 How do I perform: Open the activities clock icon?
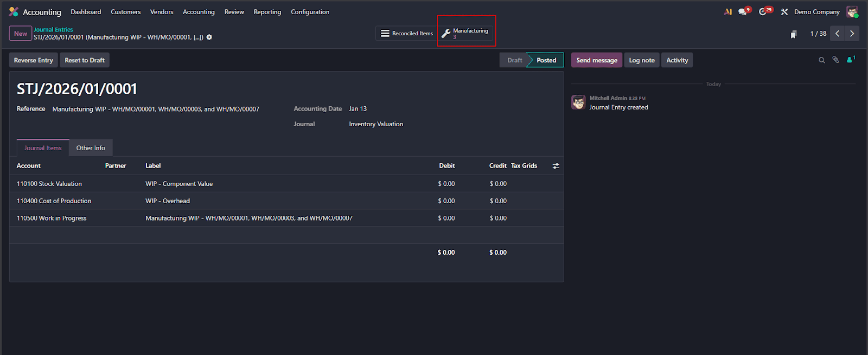763,11
